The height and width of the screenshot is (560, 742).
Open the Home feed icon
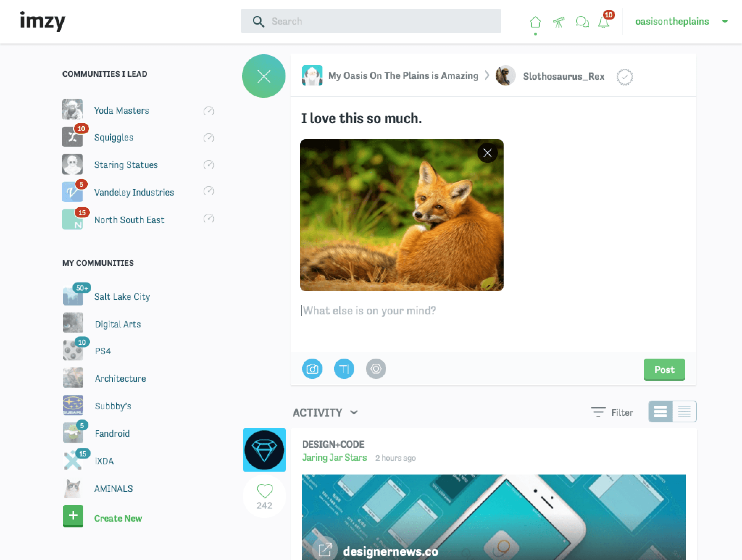click(535, 22)
